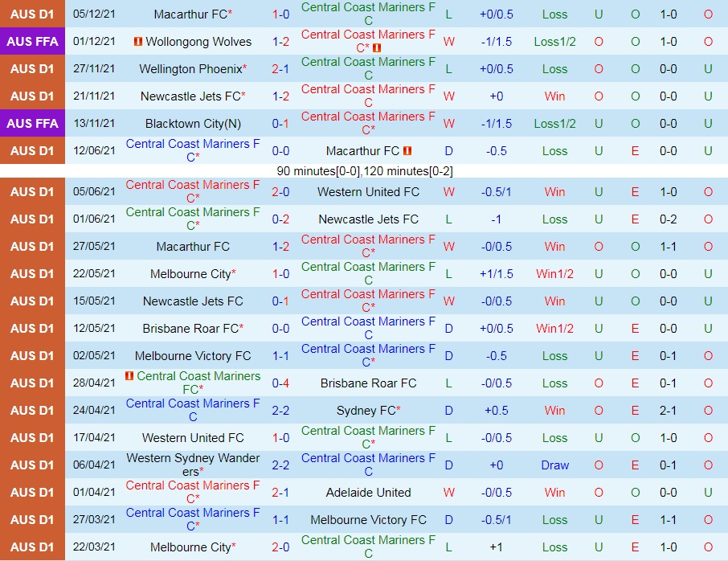Click the Draw result in the 06/04/21 row
The height and width of the screenshot is (561, 728).
coord(554,465)
